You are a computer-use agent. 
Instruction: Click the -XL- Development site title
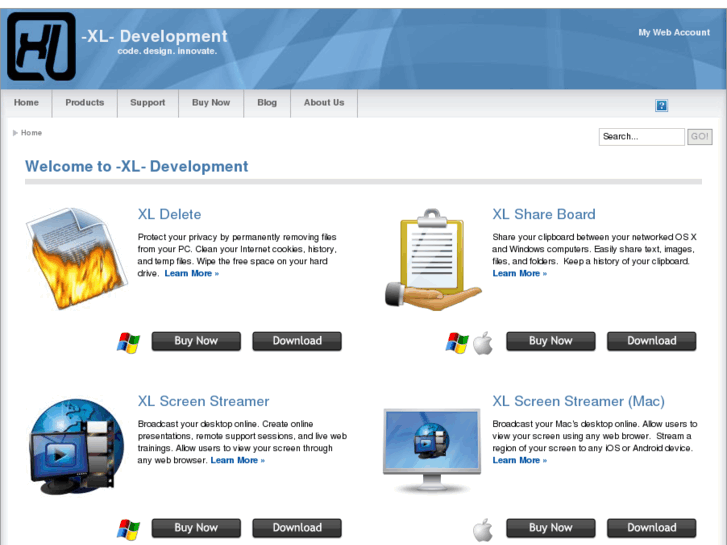pyautogui.click(x=154, y=36)
